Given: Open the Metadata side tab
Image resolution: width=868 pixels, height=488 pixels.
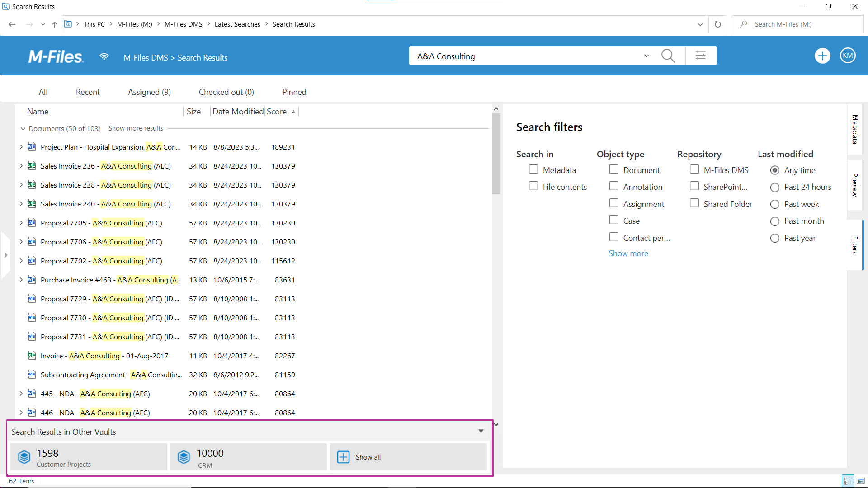Looking at the screenshot, I should 854,129.
